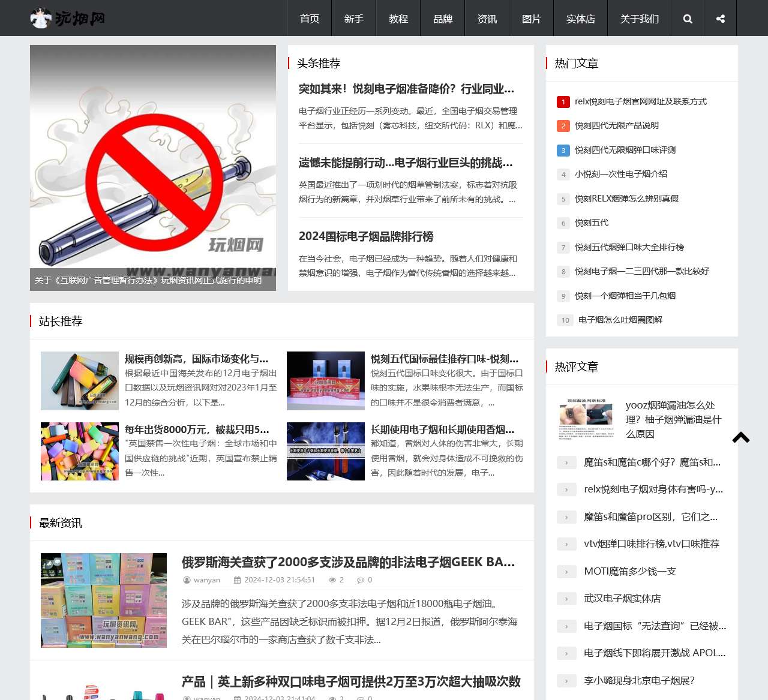768x700 pixels.
Task: Open article 规模再创新高，国际市场变化与
Action: pyautogui.click(x=197, y=359)
